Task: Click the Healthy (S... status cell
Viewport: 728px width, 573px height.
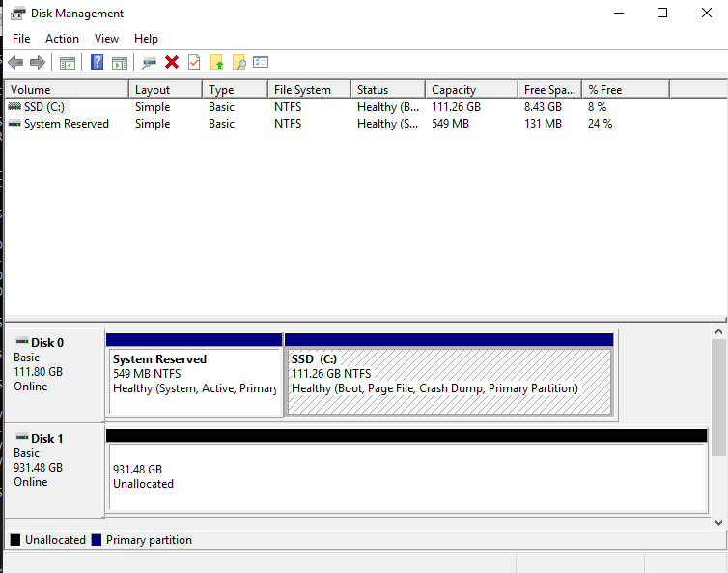Action: [388, 124]
